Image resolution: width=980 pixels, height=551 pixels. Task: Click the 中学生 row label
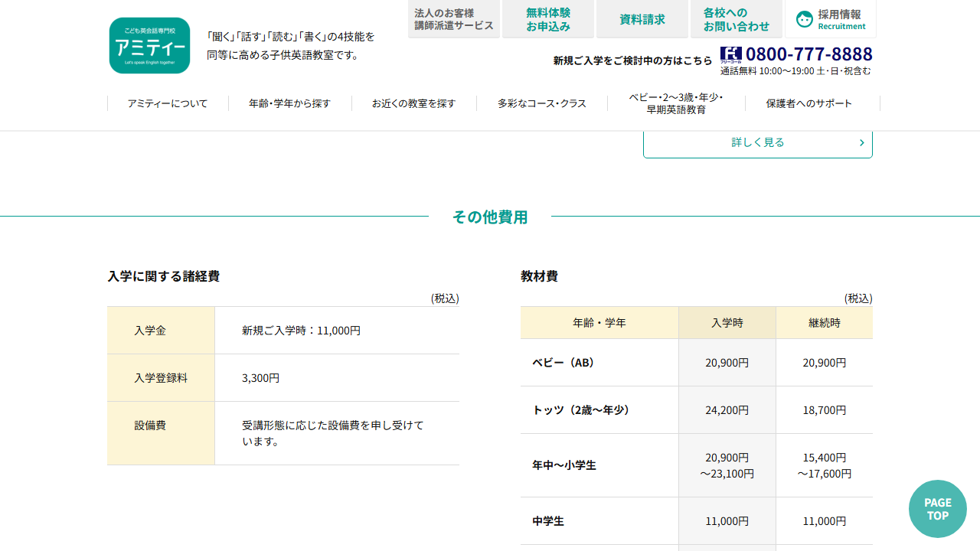pyautogui.click(x=599, y=521)
